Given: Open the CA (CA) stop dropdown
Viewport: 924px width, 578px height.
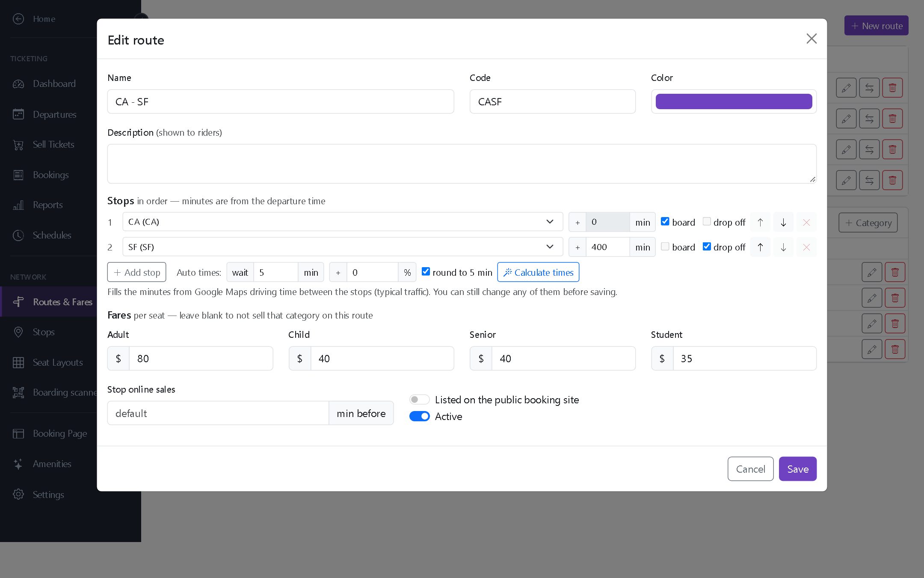Looking at the screenshot, I should 343,222.
